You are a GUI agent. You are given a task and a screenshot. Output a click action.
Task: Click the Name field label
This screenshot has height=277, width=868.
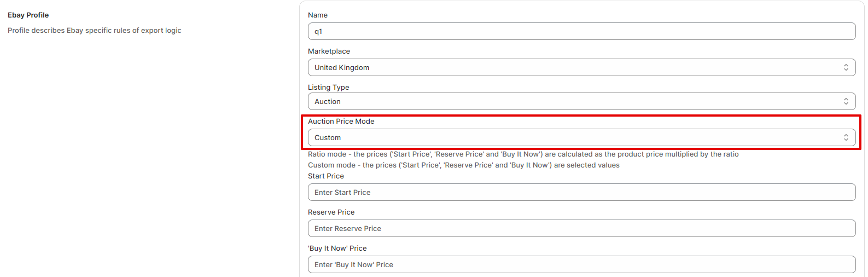318,15
